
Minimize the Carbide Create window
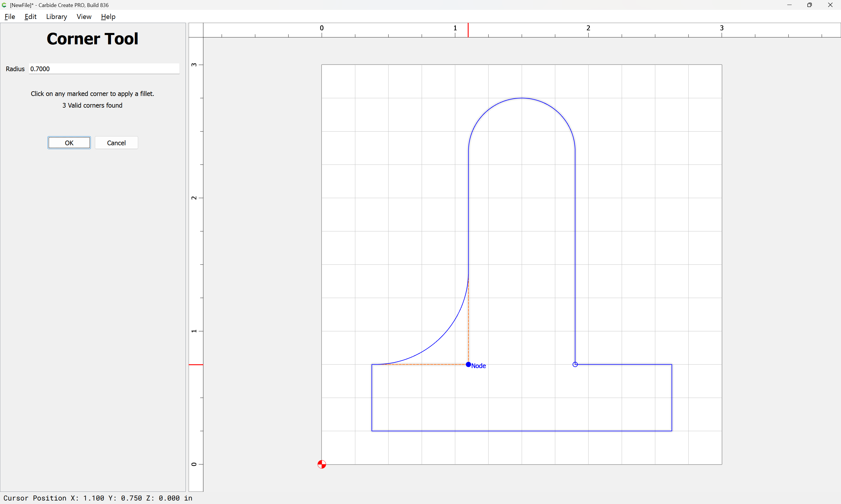click(x=789, y=5)
